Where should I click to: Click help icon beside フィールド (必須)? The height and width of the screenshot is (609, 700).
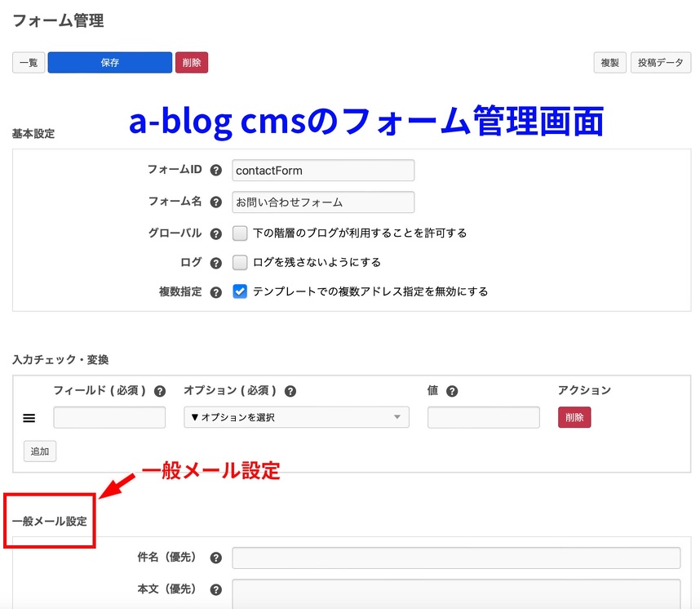tap(160, 391)
